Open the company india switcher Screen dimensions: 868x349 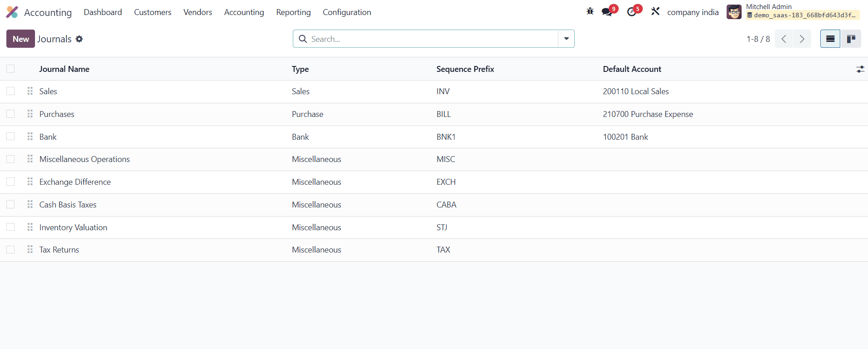click(x=692, y=12)
